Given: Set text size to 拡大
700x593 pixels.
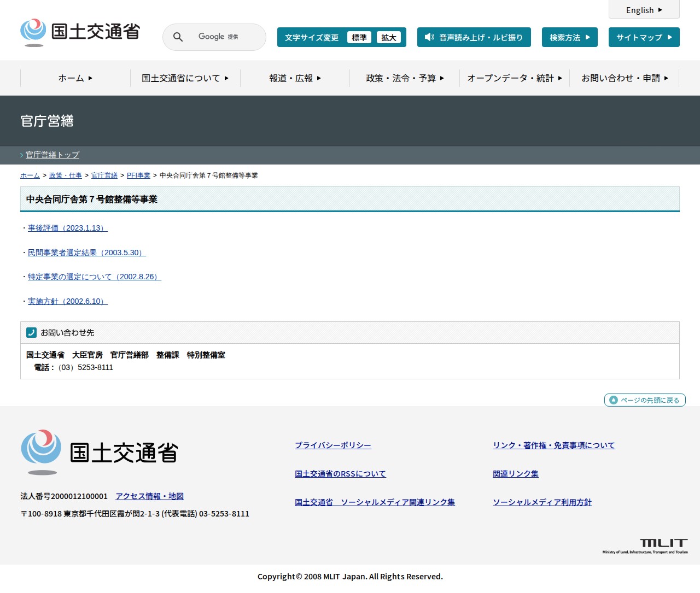Looking at the screenshot, I should pos(388,37).
